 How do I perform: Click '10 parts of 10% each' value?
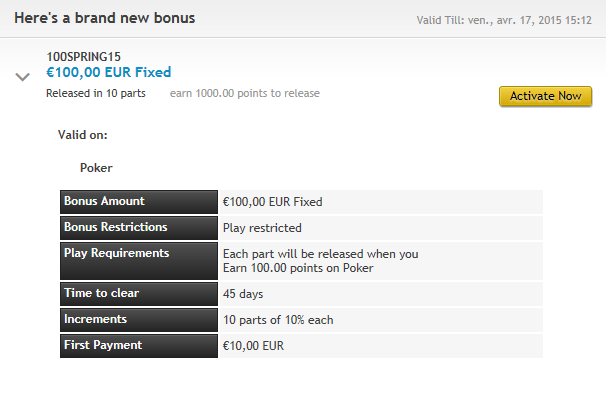click(x=278, y=320)
